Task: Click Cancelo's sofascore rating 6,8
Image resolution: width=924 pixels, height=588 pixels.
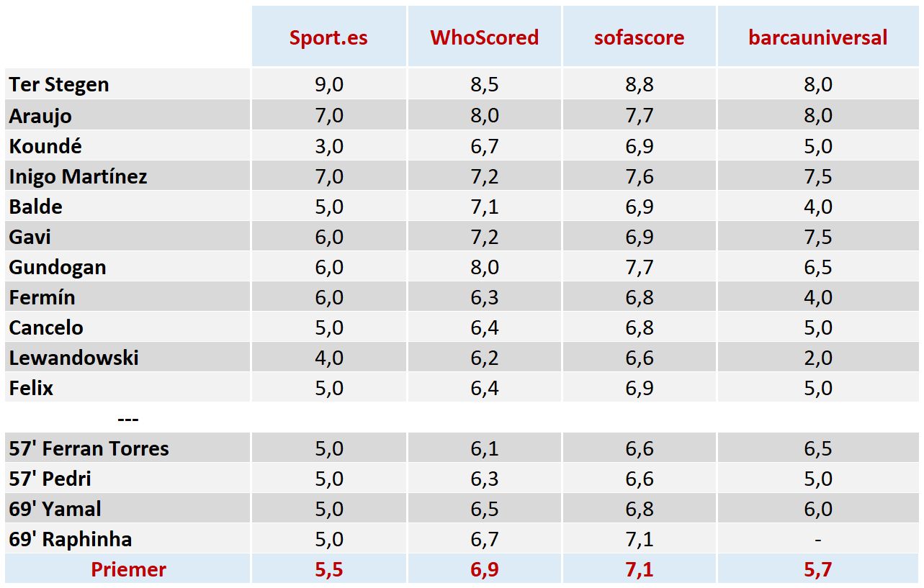Action: click(x=639, y=327)
